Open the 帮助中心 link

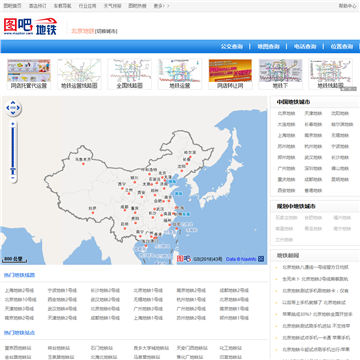coord(348,6)
